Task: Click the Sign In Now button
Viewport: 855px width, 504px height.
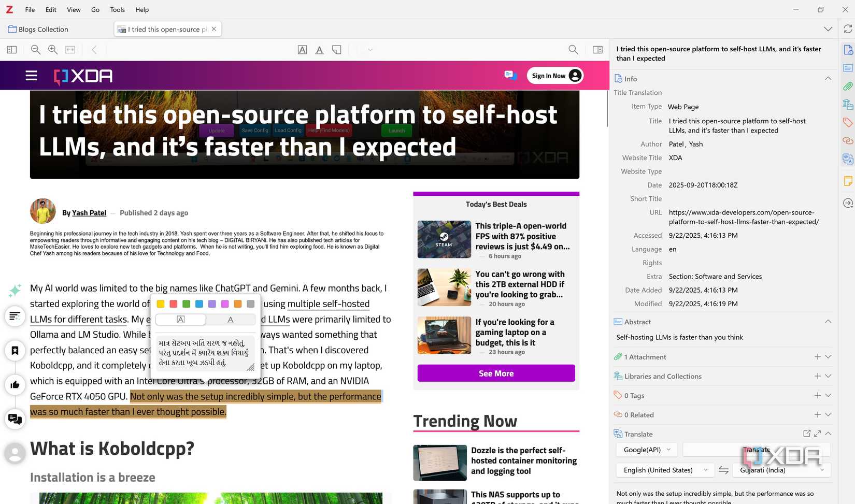Action: coord(555,76)
